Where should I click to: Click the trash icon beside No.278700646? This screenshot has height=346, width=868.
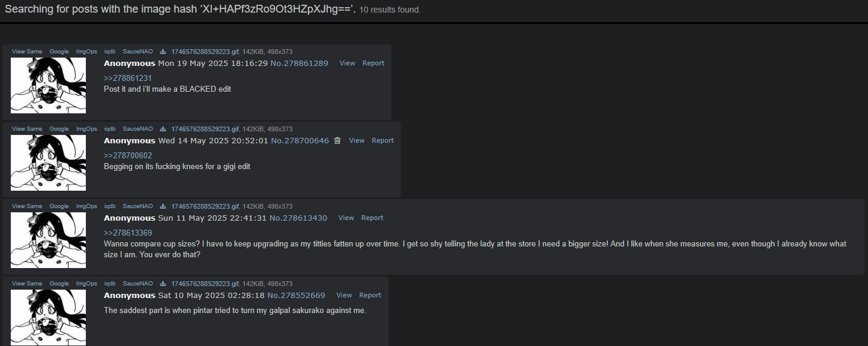coord(337,140)
